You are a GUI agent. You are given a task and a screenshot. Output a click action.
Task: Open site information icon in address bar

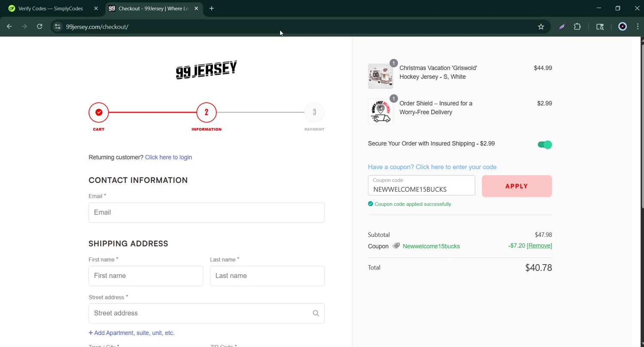pyautogui.click(x=58, y=27)
